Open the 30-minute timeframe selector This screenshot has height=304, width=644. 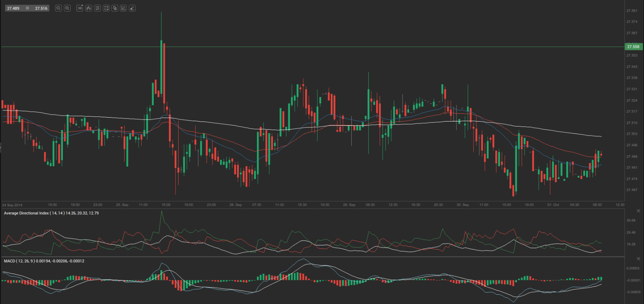coord(80,8)
